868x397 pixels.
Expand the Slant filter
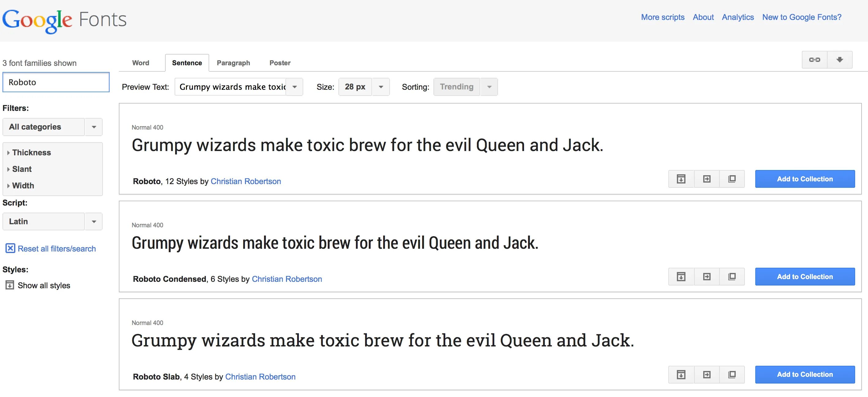tap(19, 169)
